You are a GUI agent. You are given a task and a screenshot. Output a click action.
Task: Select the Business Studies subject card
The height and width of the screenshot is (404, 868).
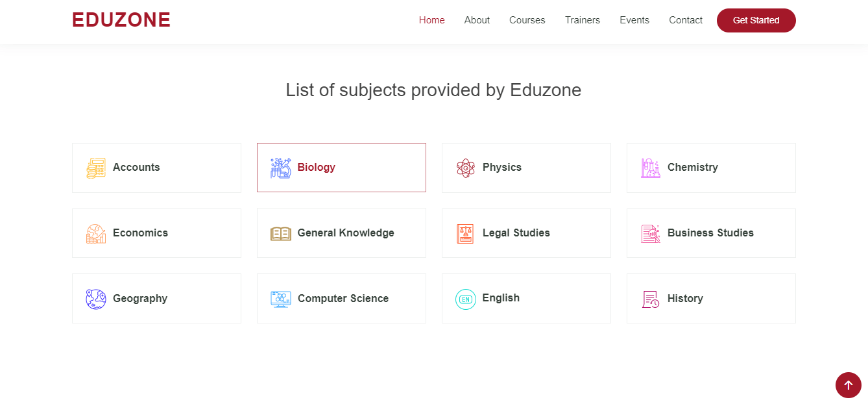click(x=711, y=233)
